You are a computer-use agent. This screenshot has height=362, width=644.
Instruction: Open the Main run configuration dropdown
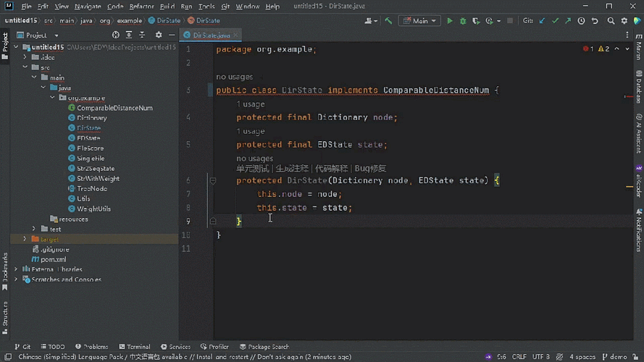pyautogui.click(x=420, y=21)
